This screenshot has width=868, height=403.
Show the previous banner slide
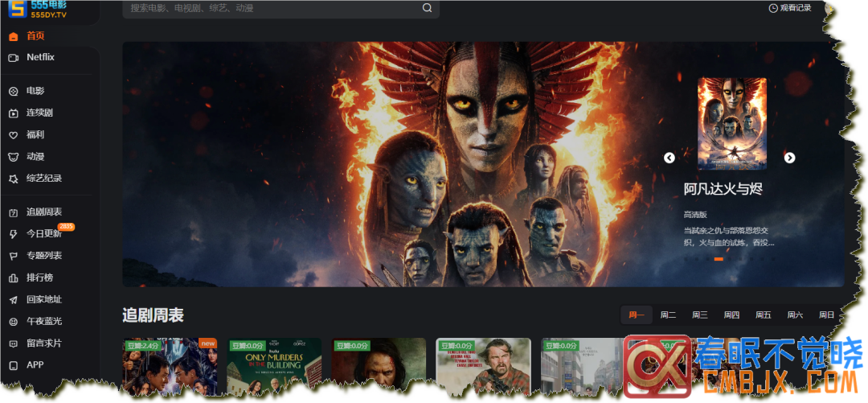(x=669, y=158)
